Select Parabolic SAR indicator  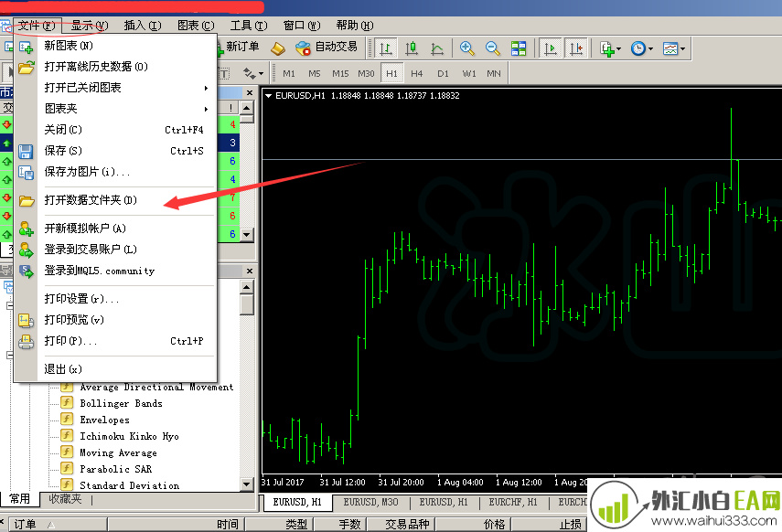point(116,469)
